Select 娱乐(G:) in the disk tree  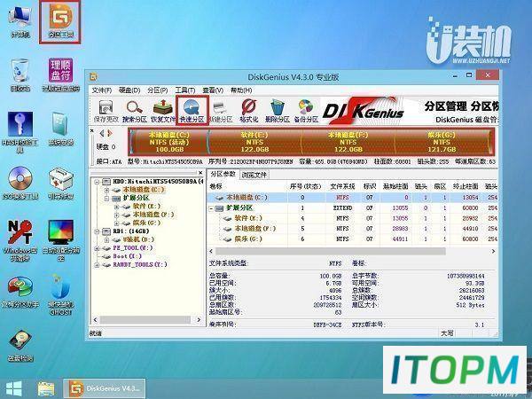click(146, 223)
